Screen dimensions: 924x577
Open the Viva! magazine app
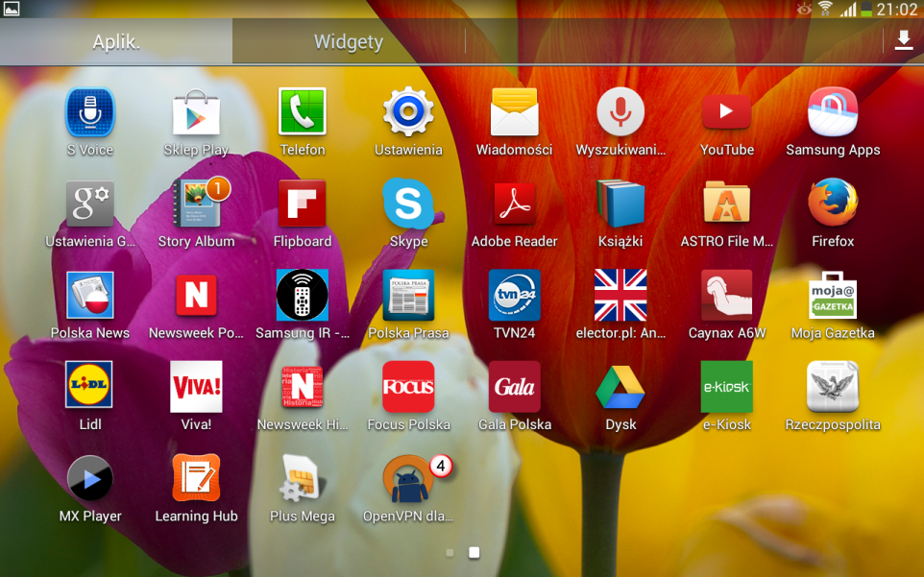pos(196,387)
